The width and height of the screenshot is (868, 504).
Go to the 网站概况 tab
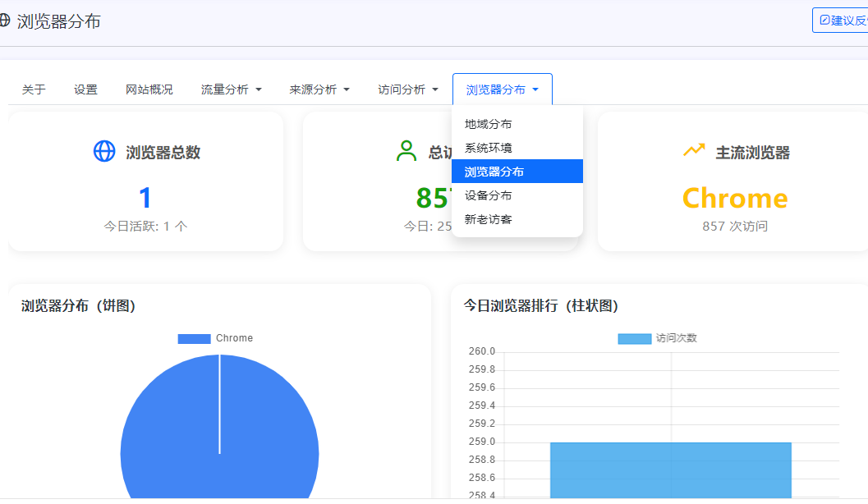pyautogui.click(x=149, y=89)
